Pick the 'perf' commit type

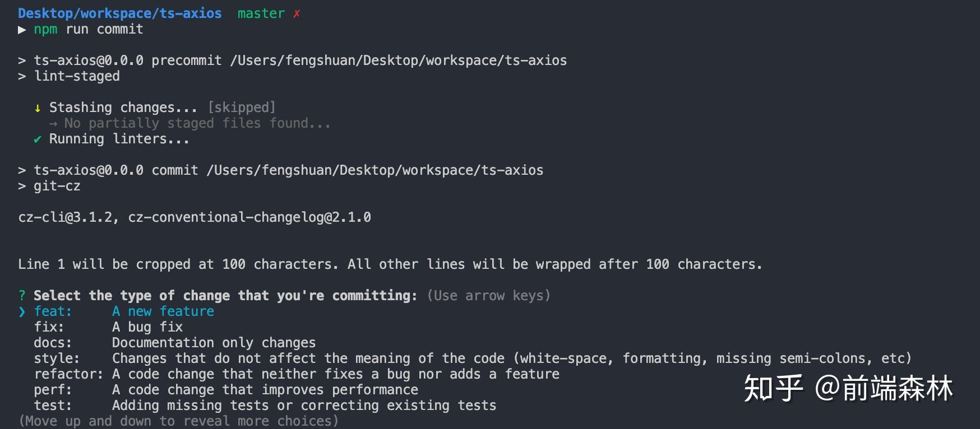pyautogui.click(x=53, y=390)
